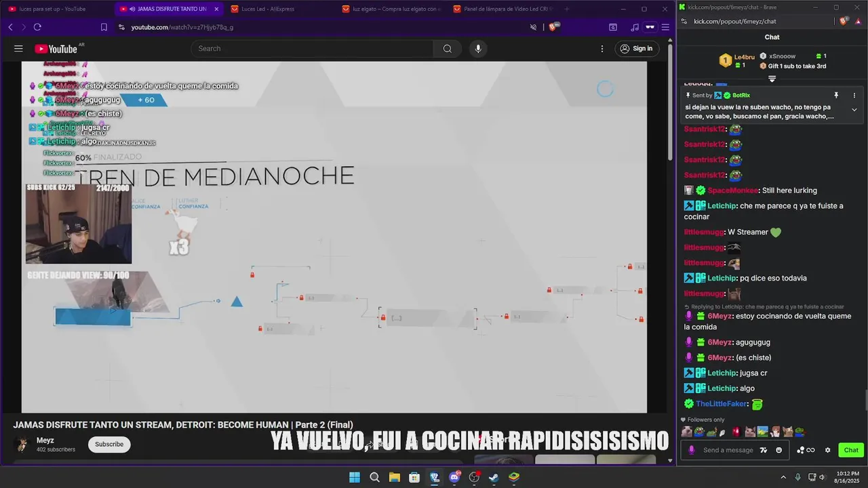Viewport: 868px width, 488px height.
Task: Click the 'Gift 1 sub to take 3rd' text
Action: pyautogui.click(x=797, y=66)
